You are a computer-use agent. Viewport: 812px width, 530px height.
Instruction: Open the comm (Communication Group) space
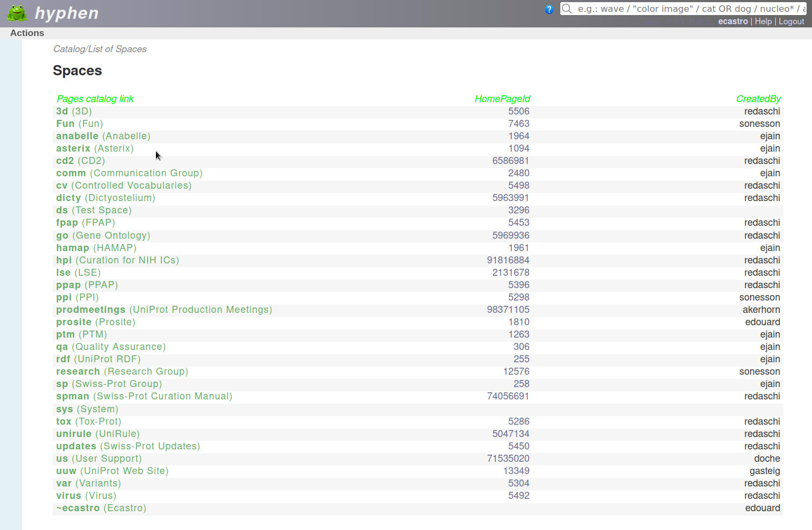(x=130, y=173)
